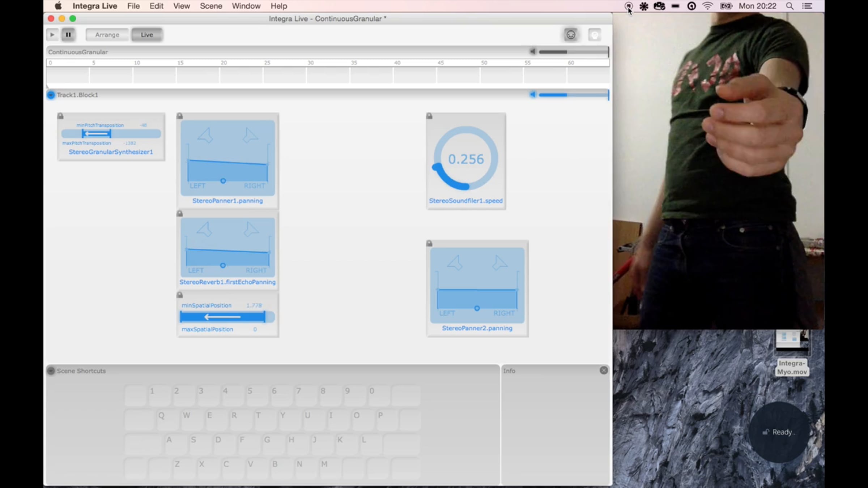This screenshot has height=488, width=868.
Task: Switch to the Live view
Action: (x=147, y=35)
